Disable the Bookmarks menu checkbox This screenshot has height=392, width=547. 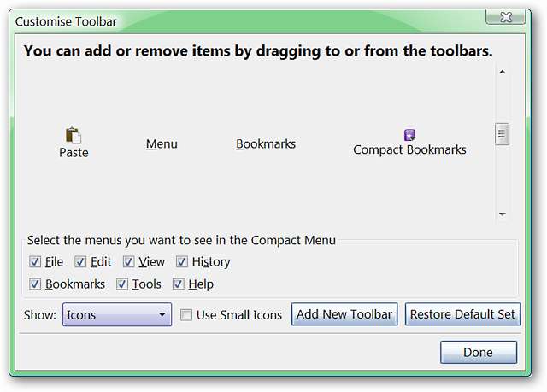35,284
